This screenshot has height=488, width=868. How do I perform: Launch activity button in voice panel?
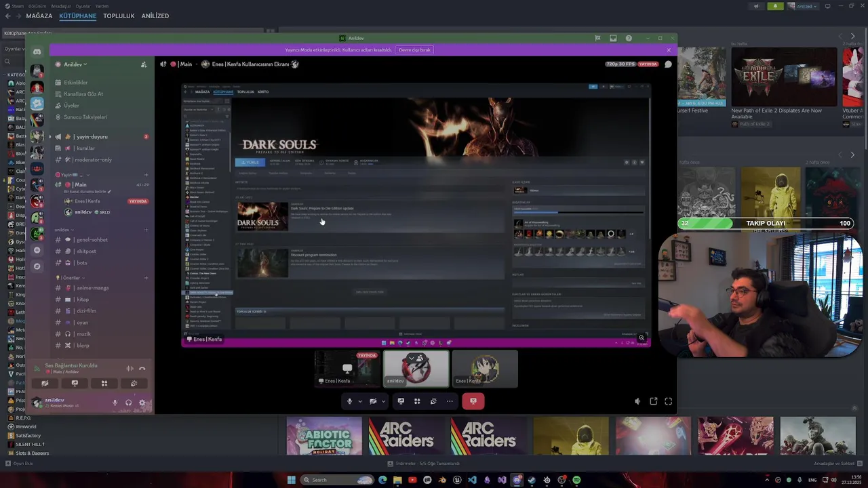[x=104, y=384]
